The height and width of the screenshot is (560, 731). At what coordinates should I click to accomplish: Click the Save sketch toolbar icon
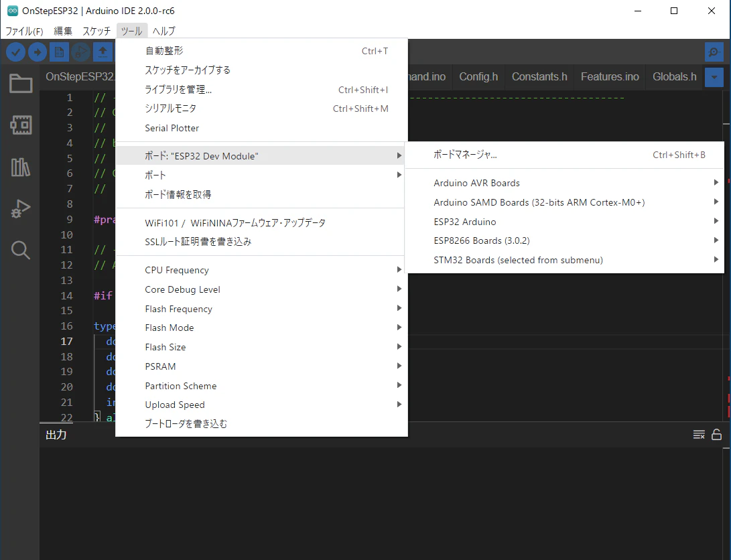(x=103, y=52)
